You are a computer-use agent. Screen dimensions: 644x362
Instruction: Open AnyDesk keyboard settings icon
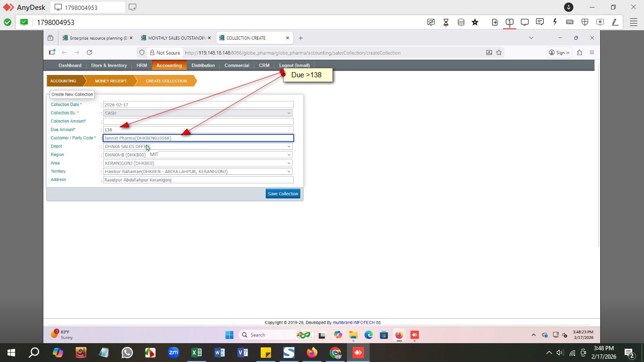click(570, 22)
